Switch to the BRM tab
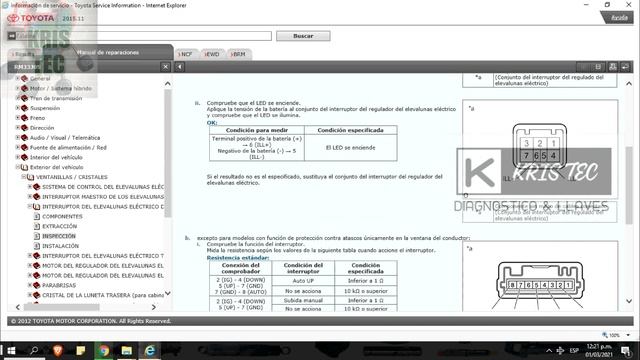 point(238,54)
